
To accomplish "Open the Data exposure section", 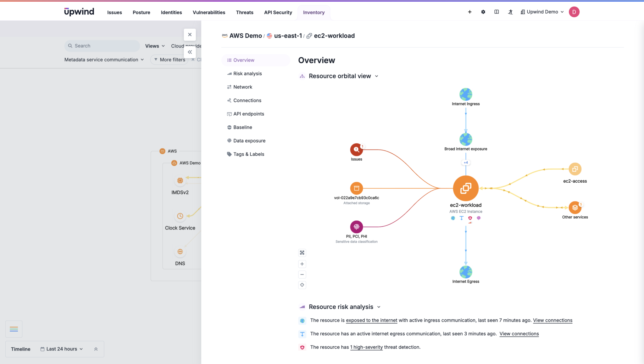I will pos(249,140).
